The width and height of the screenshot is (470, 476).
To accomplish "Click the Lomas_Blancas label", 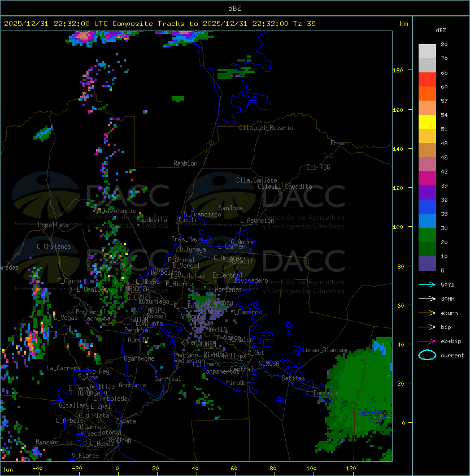I will coord(324,350).
